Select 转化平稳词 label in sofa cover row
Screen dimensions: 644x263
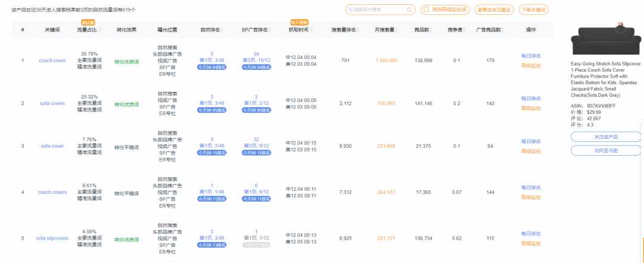coord(126,147)
